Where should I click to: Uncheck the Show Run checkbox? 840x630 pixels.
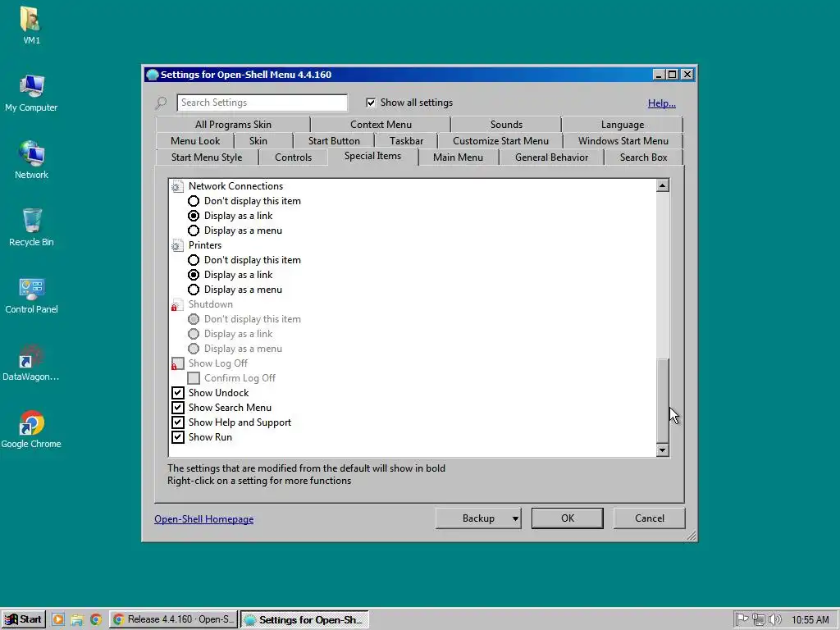(178, 437)
